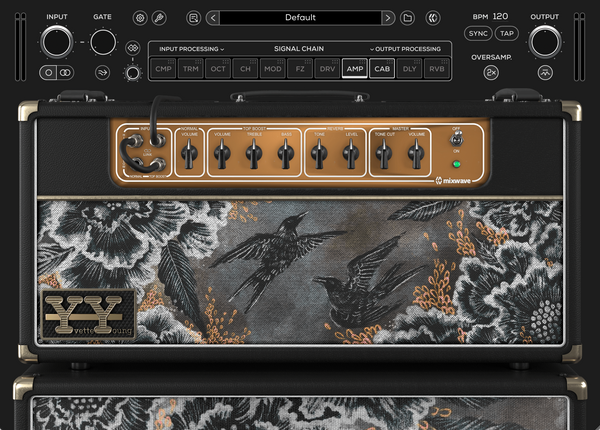Go to the next preset arrow

pyautogui.click(x=388, y=18)
